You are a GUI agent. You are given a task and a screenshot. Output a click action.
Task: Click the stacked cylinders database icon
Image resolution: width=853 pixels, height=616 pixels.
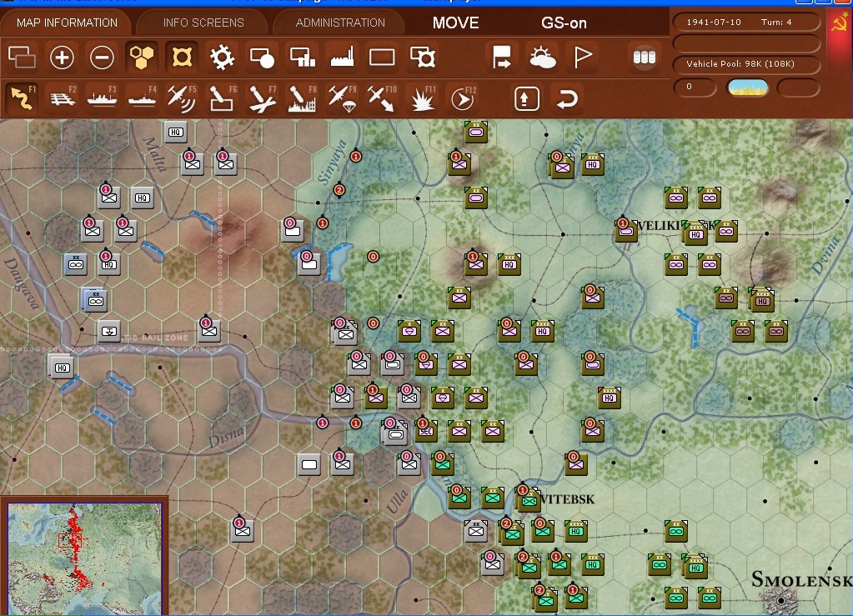[x=645, y=57]
